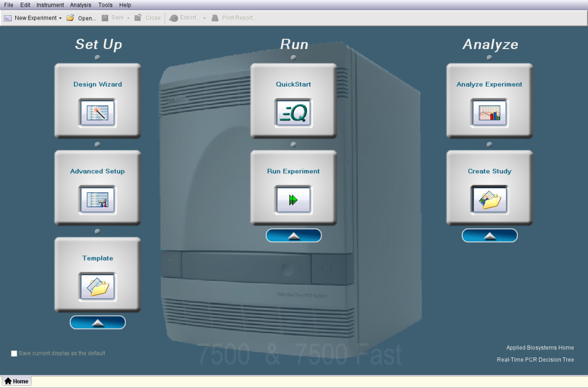
Task: Click the Run Experiment play icon
Action: click(x=293, y=199)
